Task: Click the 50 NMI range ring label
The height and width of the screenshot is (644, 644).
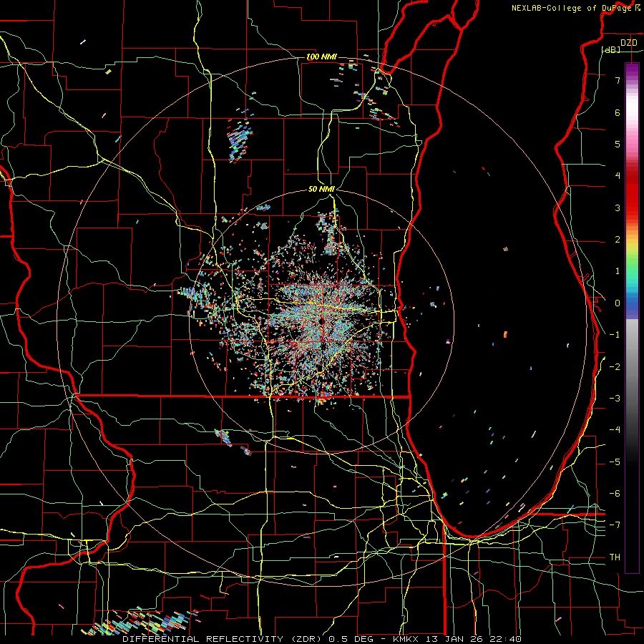Action: tap(321, 189)
